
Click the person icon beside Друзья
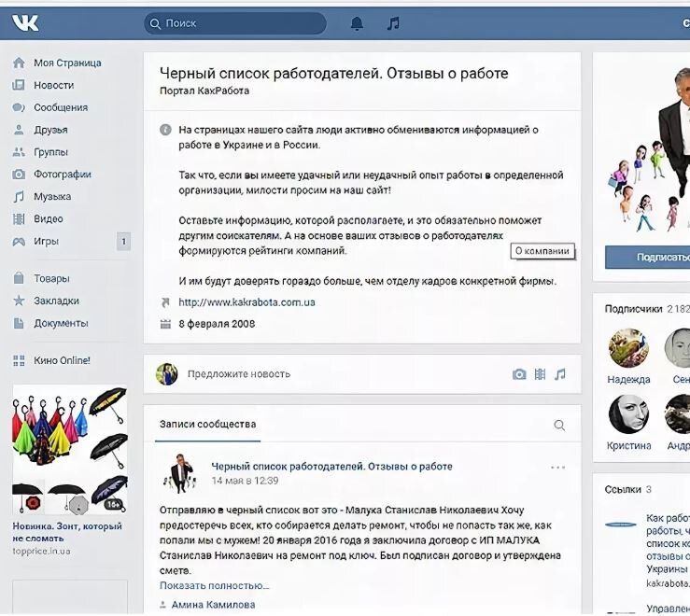[x=19, y=130]
